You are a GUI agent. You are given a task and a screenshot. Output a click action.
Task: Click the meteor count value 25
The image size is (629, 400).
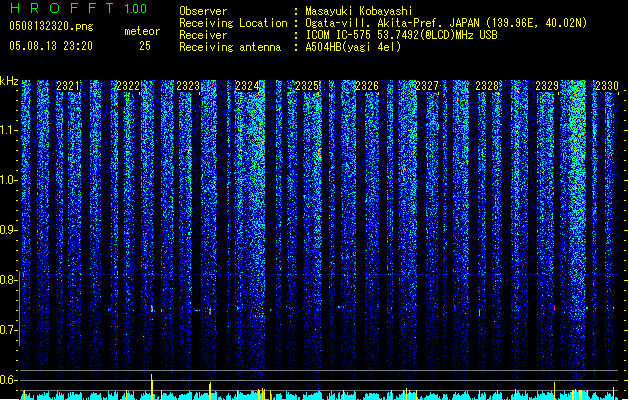coord(145,46)
